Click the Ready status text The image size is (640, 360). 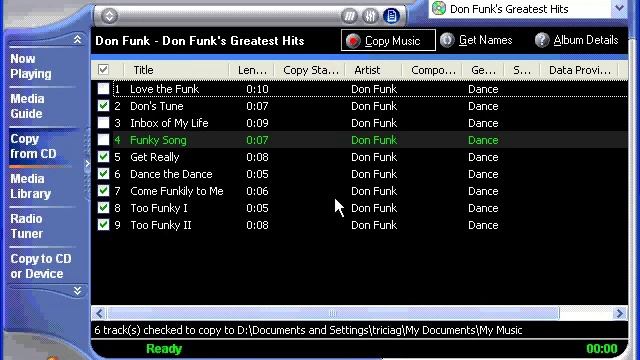(x=164, y=349)
